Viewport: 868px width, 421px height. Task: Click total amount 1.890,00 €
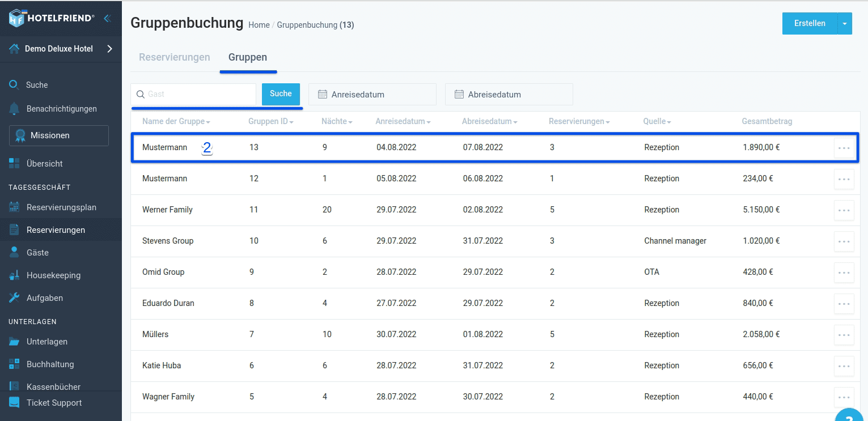pyautogui.click(x=761, y=147)
